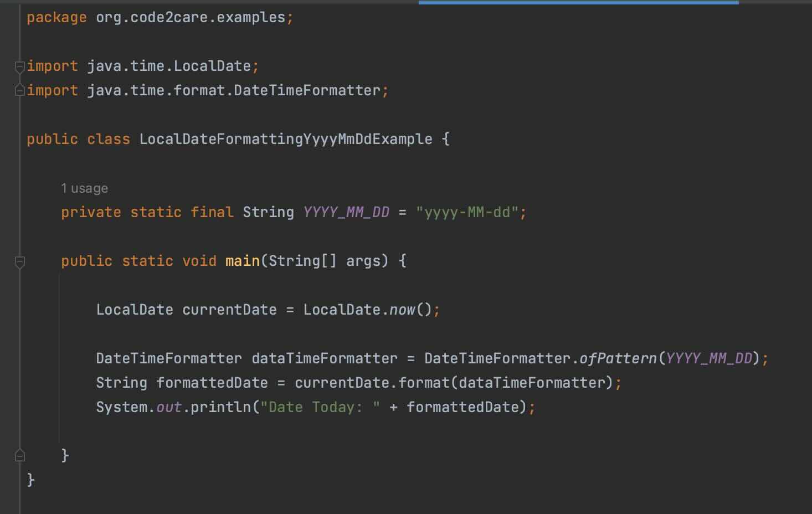Collapse the class body fold marker near closing brace

coord(19,455)
